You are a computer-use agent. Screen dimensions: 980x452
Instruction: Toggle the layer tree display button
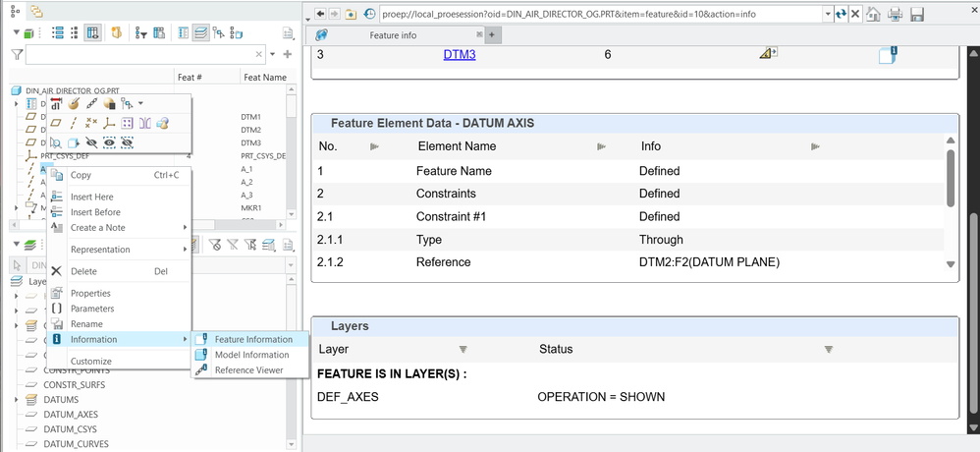tap(200, 32)
